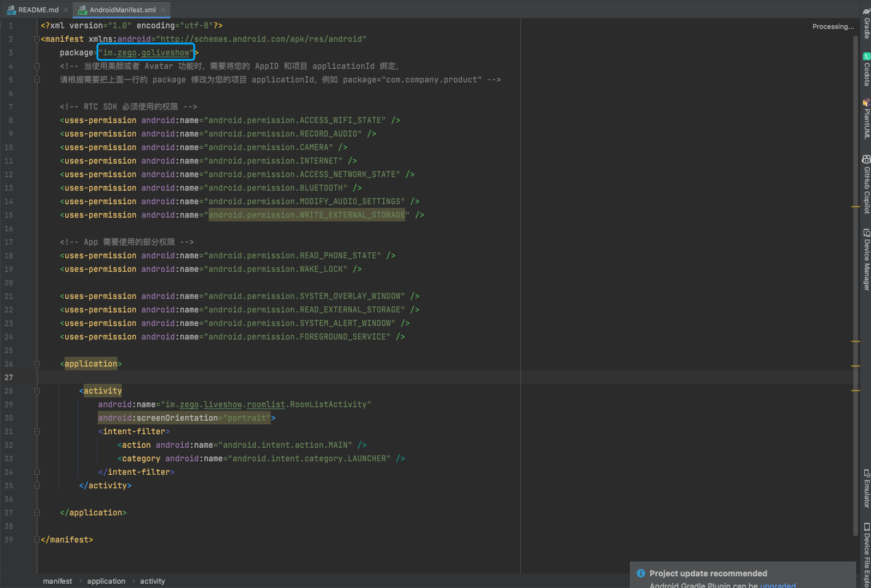Click the 'manifest' breadcrumb item

pyautogui.click(x=57, y=581)
